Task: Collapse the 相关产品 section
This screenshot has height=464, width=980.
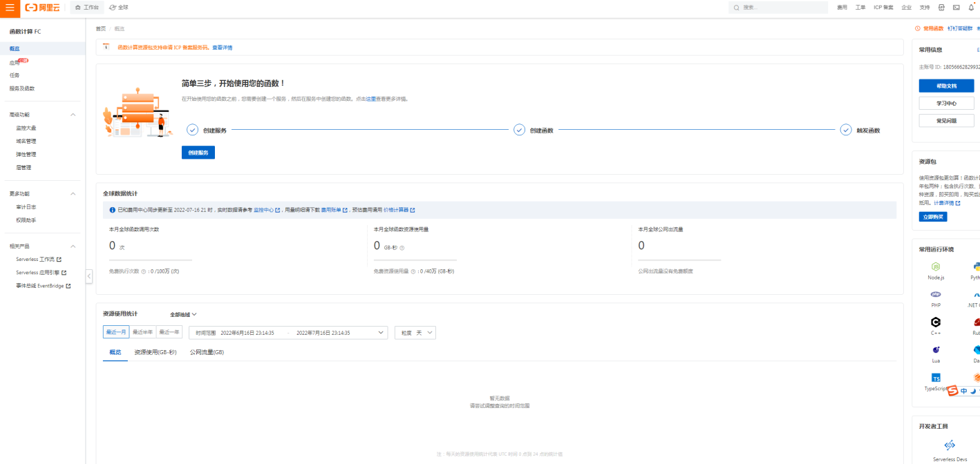Action: [x=73, y=246]
